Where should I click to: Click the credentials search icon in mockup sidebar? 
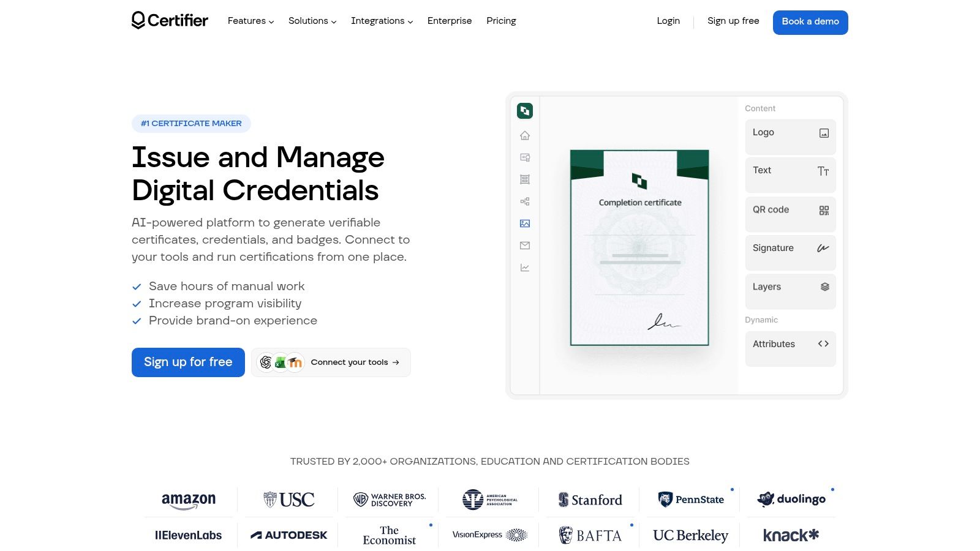tap(525, 157)
